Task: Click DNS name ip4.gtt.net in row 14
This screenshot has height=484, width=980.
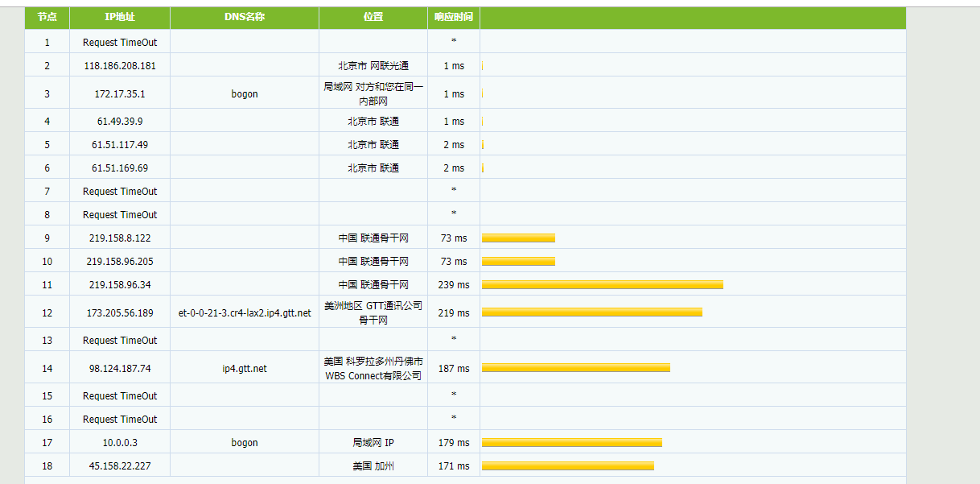Action: click(245, 369)
